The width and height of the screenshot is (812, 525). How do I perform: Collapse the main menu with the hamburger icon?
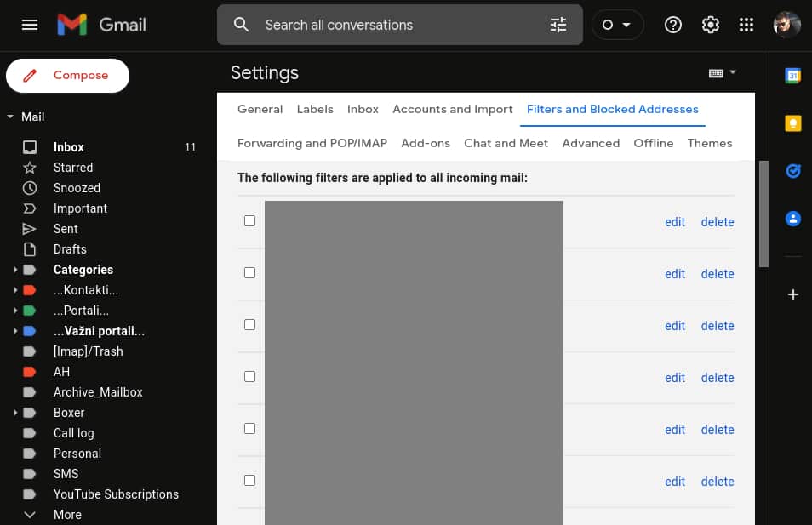coord(30,25)
